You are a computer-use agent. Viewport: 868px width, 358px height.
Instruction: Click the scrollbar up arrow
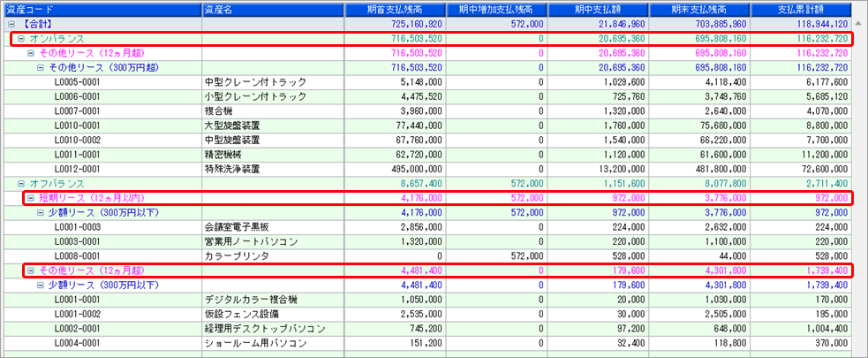(858, 24)
